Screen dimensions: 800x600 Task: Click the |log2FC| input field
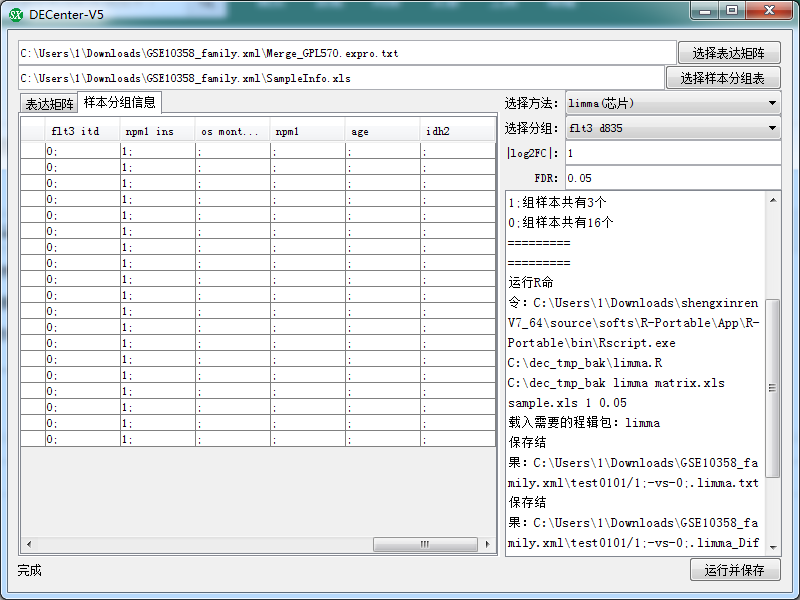[672, 153]
